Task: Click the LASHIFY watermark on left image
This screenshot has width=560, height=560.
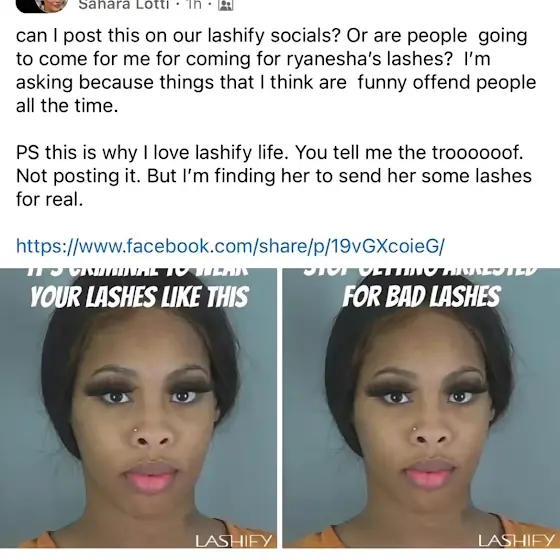Action: pos(234,541)
